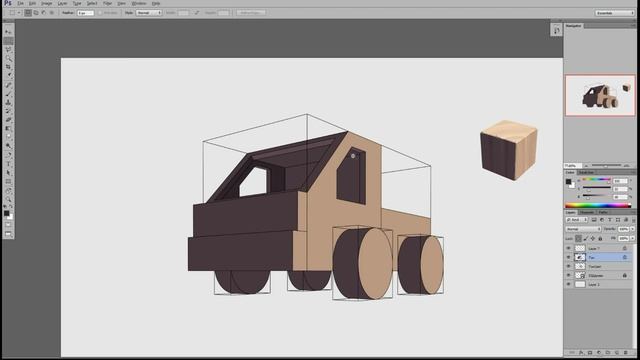This screenshot has width=640, height=360.
Task: Open the tool preset picker arrow
Action: click(x=19, y=13)
